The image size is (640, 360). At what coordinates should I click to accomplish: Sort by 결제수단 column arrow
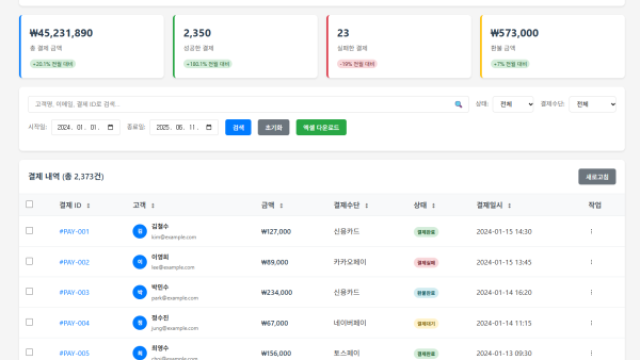(x=367, y=206)
